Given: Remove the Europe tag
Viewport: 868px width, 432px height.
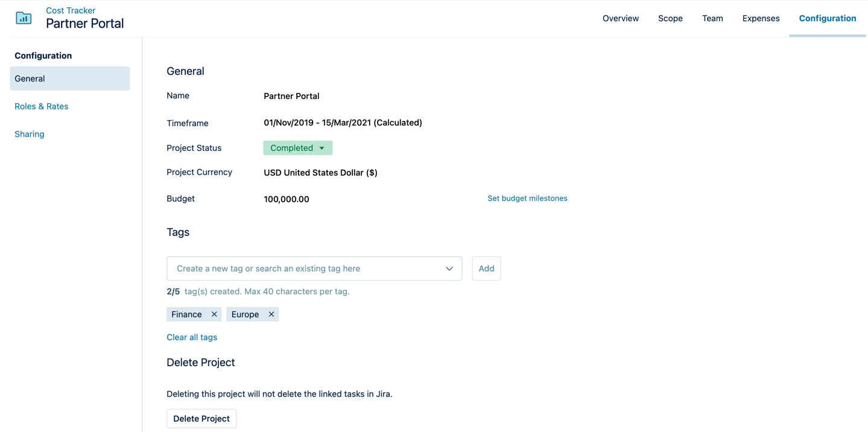Looking at the screenshot, I should [x=271, y=314].
